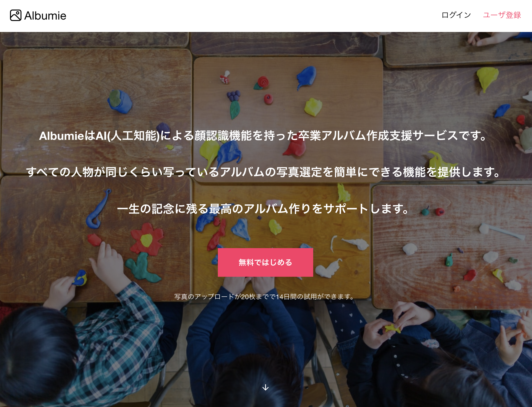Click the red spiral clay rose
The image size is (532, 407).
263,81
